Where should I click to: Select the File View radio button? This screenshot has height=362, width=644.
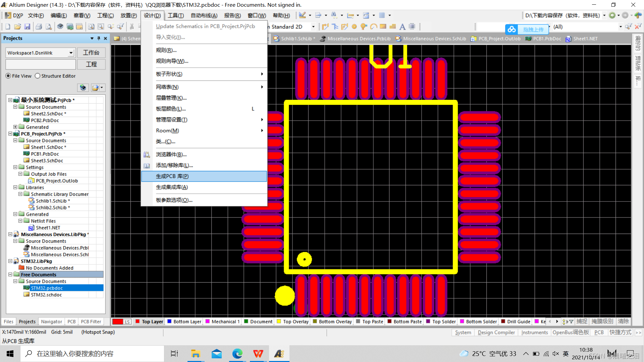pyautogui.click(x=8, y=76)
